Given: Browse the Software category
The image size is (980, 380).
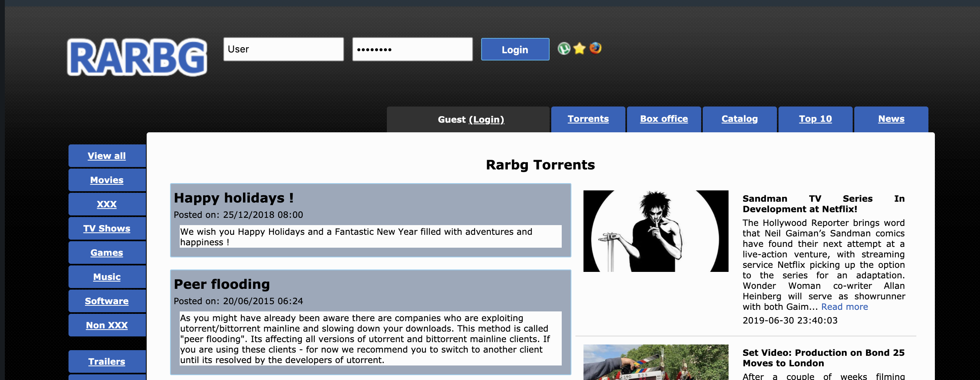Looking at the screenshot, I should click(107, 301).
